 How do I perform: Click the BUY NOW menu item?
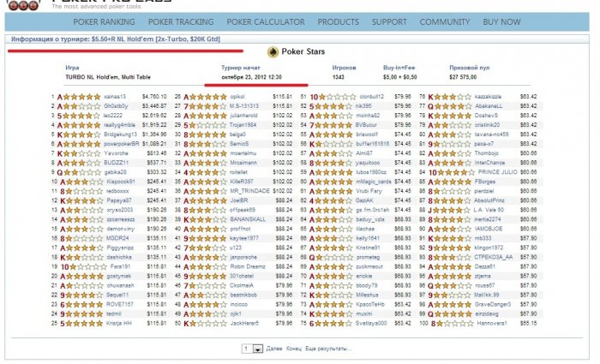pos(501,22)
